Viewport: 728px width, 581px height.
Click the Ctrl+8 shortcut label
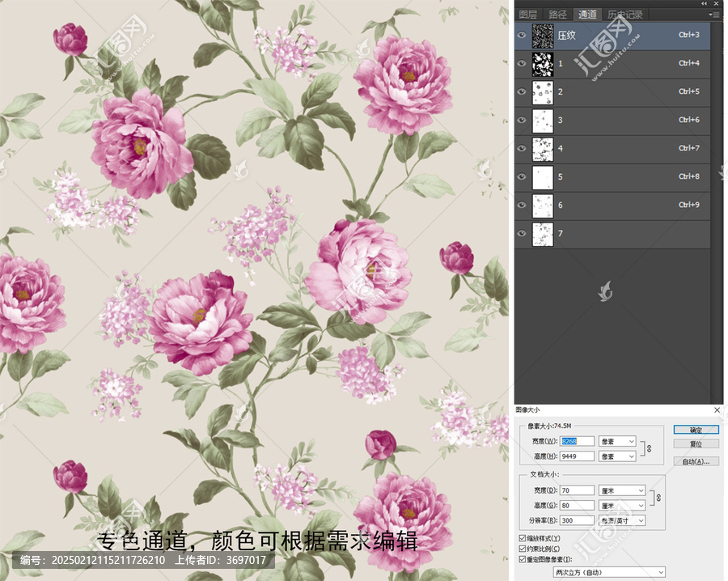pos(689,176)
